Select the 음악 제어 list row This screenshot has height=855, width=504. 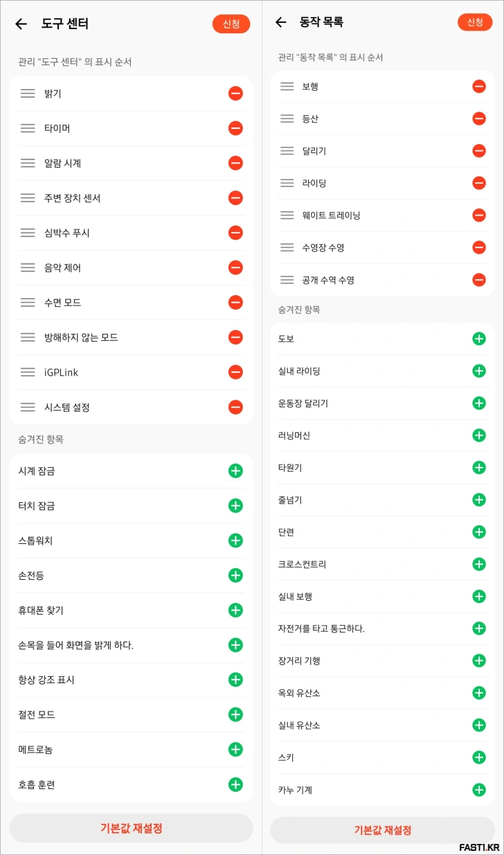(125, 267)
